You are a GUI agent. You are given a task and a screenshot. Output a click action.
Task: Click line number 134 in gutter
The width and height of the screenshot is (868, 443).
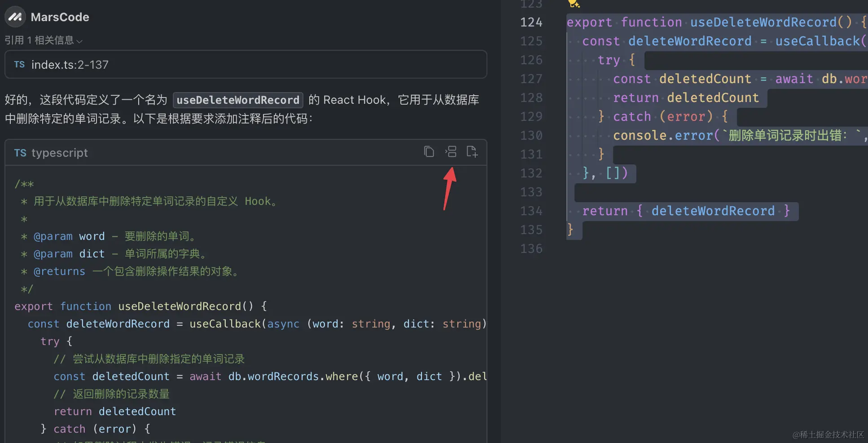point(531,211)
